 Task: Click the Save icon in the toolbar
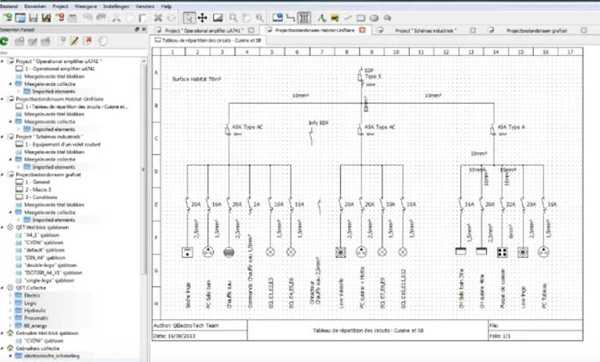coord(33,18)
